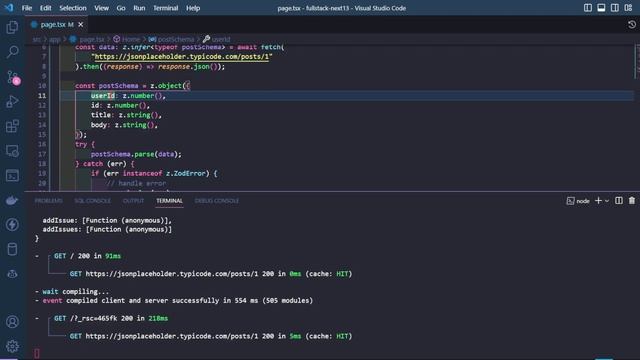
Task: Click 'z.ZodError' in the if statement
Action: click(187, 173)
